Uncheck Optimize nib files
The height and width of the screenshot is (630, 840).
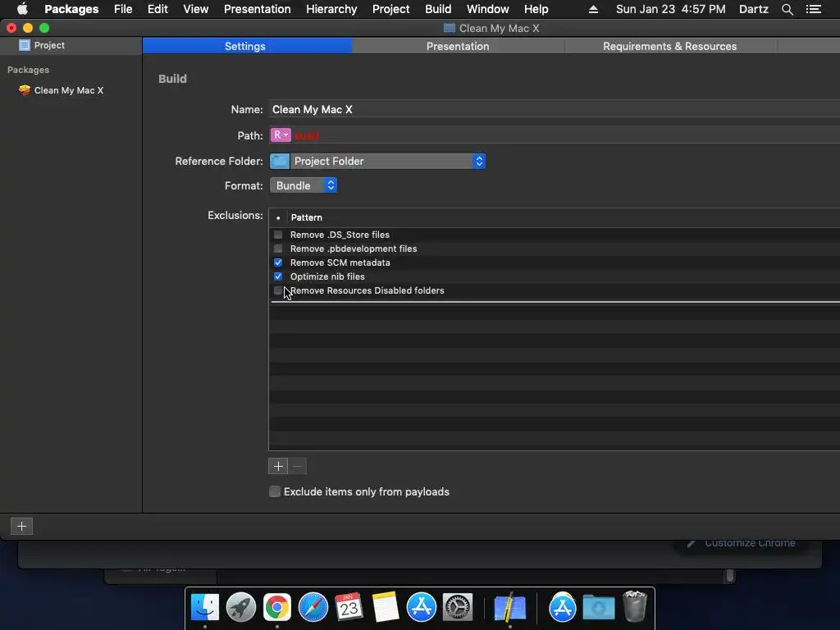click(x=278, y=276)
